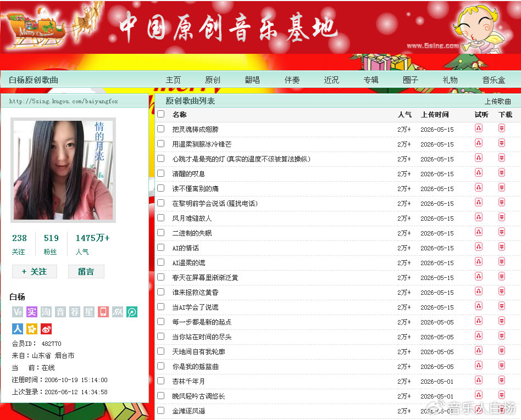Click the 白杨原创歌曲 page title
521x420 pixels.
pyautogui.click(x=34, y=80)
